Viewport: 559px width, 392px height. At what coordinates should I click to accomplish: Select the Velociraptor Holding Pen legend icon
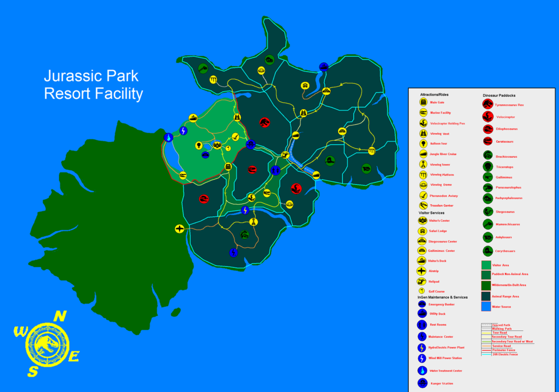[x=423, y=123]
